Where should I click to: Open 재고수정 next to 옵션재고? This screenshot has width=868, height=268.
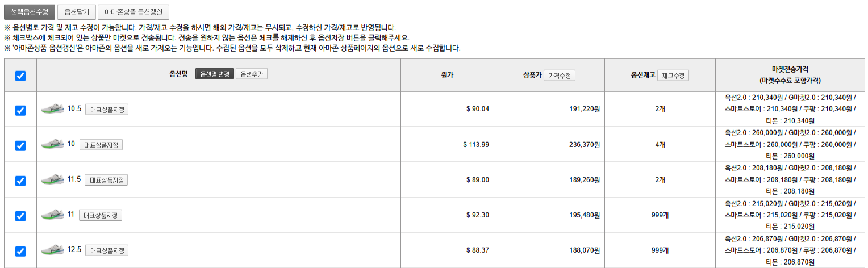coord(673,76)
